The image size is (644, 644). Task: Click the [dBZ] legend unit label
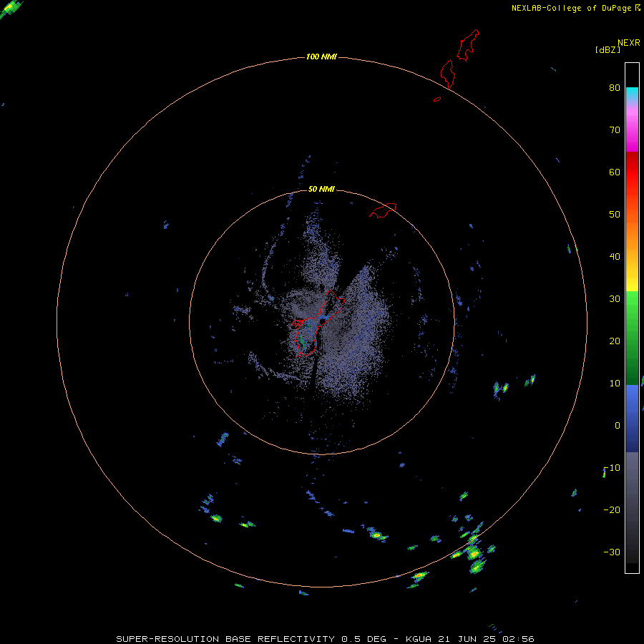point(608,49)
